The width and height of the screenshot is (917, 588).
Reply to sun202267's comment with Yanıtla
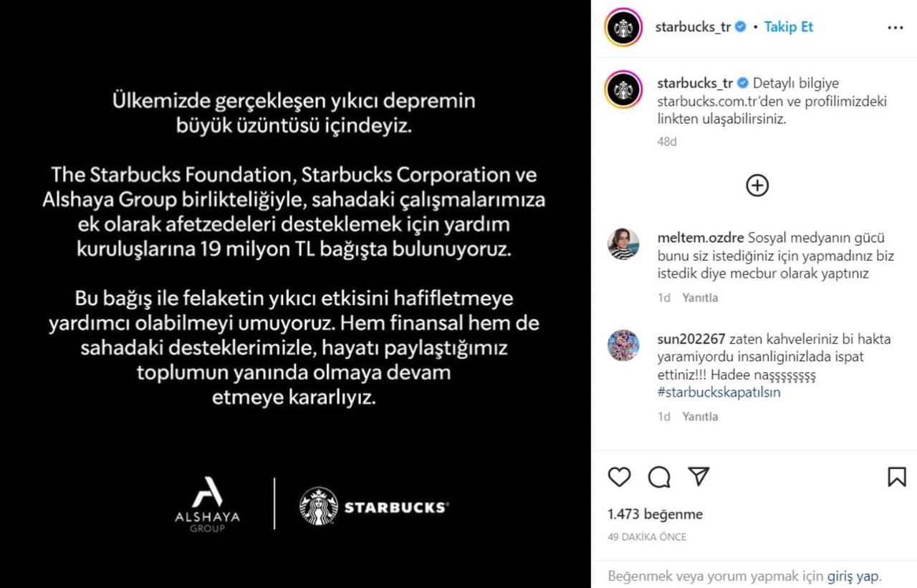click(x=700, y=416)
